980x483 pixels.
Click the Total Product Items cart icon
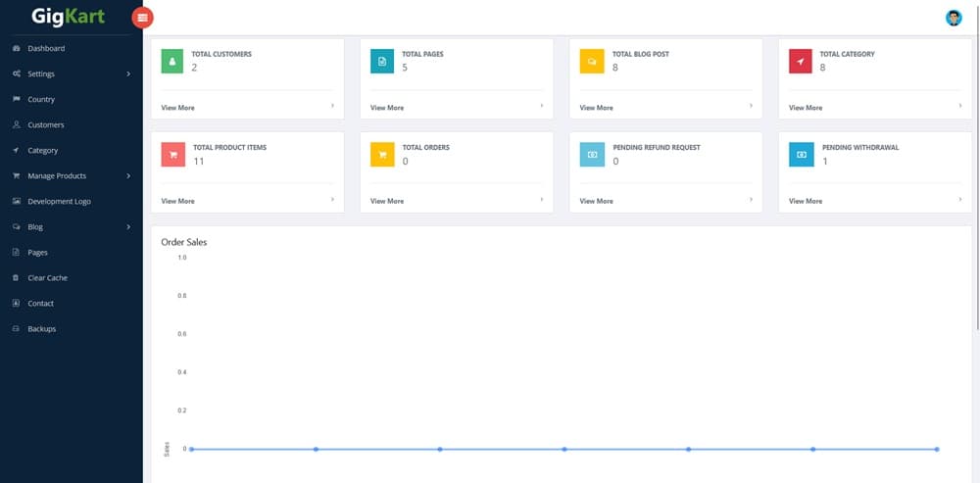173,154
